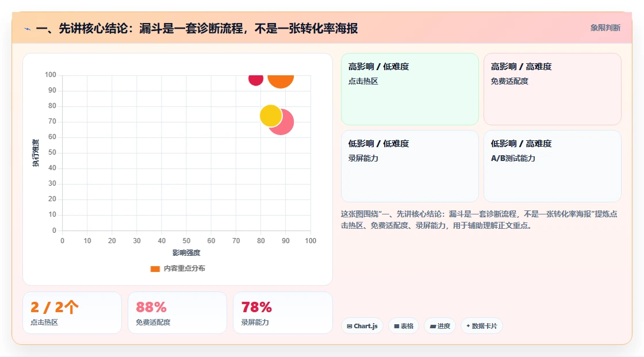Viewport: 644px width, 357px height.
Task: Open the 高影响 / 高难度 quadrant card
Action: tap(552, 89)
